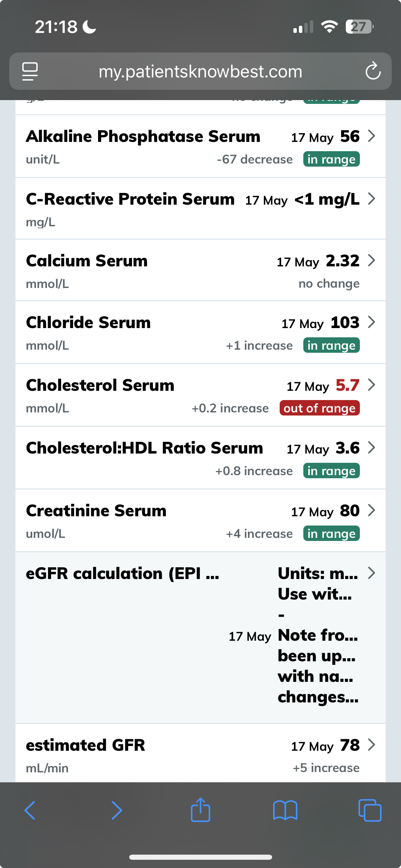The image size is (401, 868).
Task: Tap the Safari page reload icon
Action: tap(373, 71)
